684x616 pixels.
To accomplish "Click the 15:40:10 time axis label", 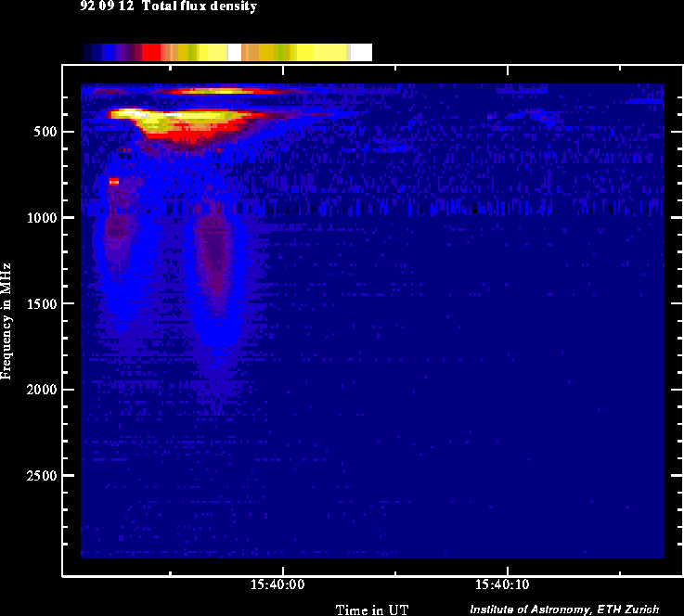I will [502, 584].
